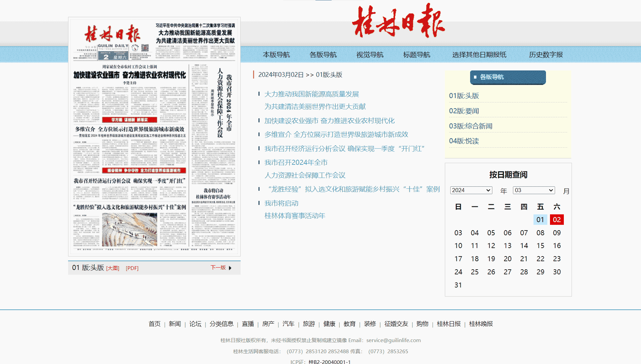Open the PDF version link
641x364 pixels.
132,268
